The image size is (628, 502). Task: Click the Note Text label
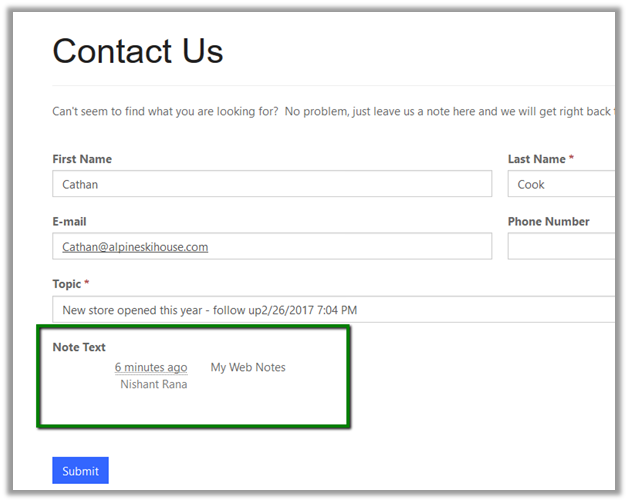pos(79,347)
